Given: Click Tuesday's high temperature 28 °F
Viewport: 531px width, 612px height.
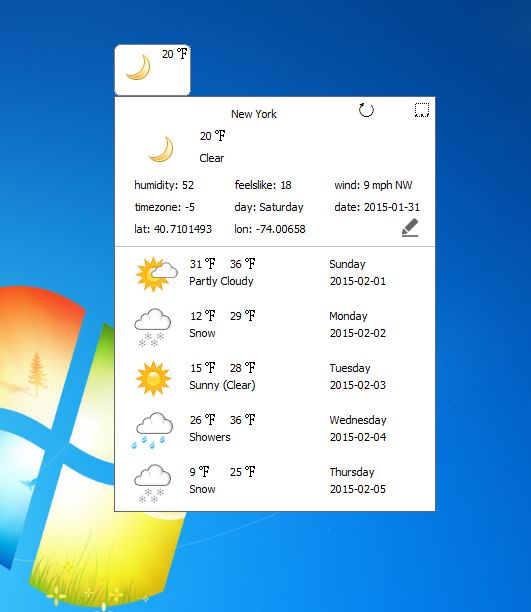Looking at the screenshot, I should 242,368.
